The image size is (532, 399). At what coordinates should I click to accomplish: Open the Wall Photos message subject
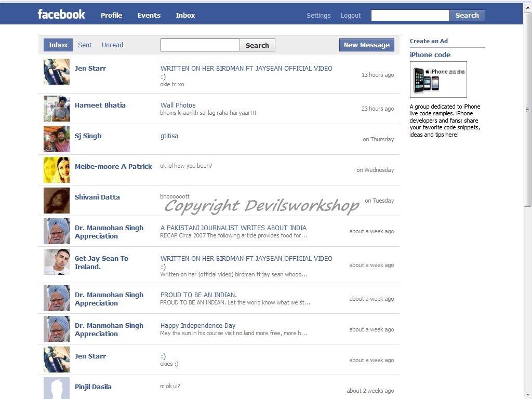[x=178, y=105]
